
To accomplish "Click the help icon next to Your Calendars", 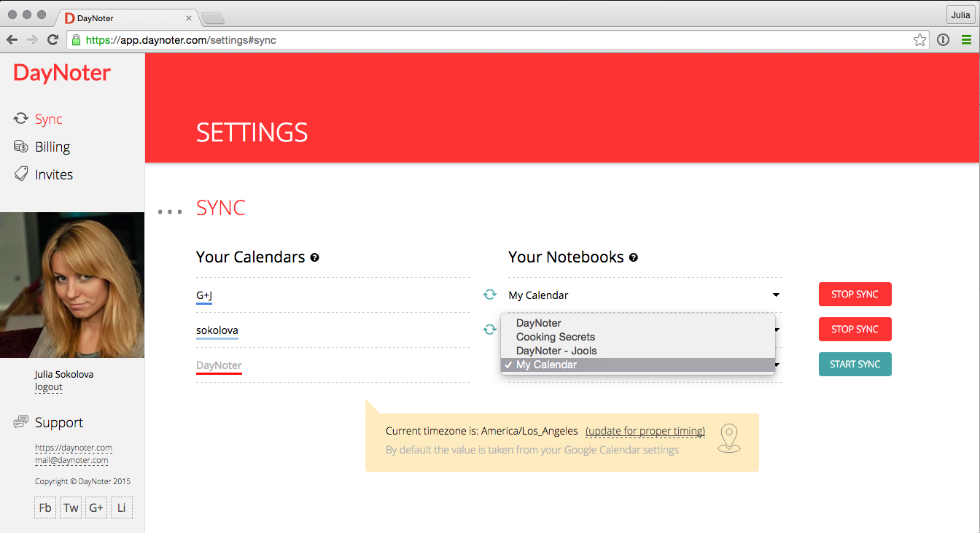I will (314, 257).
